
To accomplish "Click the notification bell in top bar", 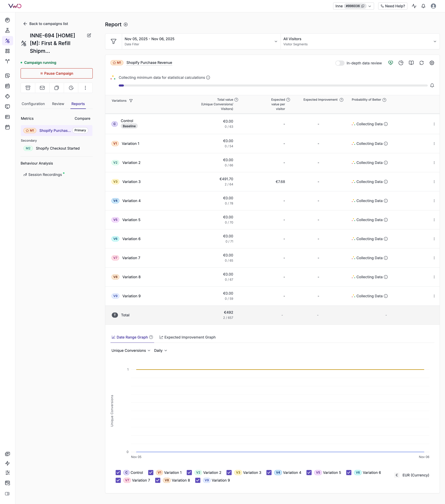I will (x=423, y=6).
